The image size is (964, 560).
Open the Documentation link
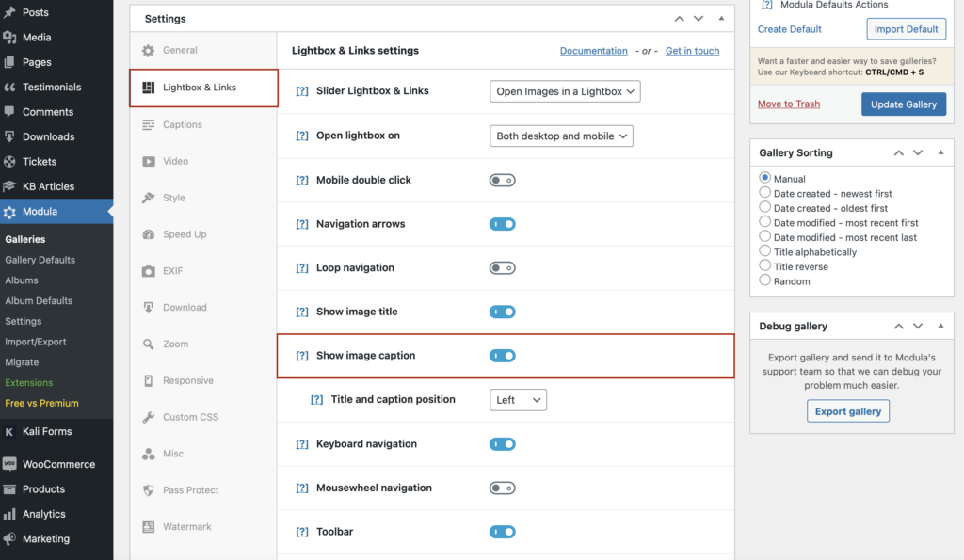pyautogui.click(x=593, y=51)
